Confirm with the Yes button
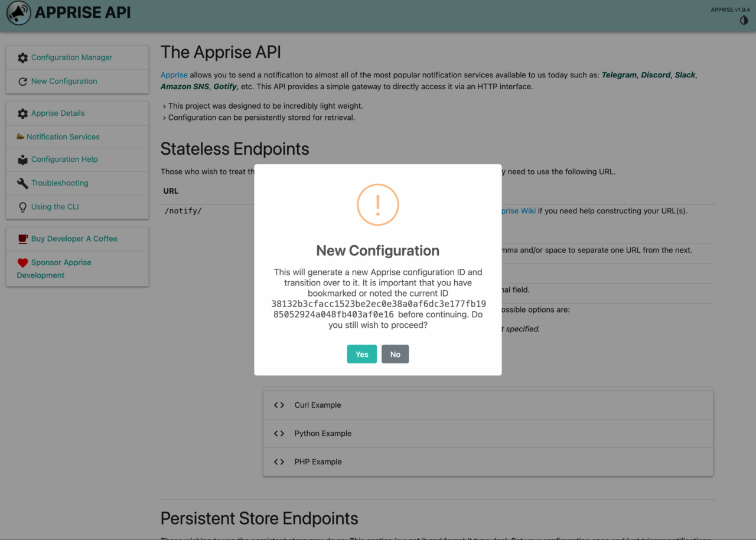This screenshot has height=540, width=756. (x=362, y=354)
